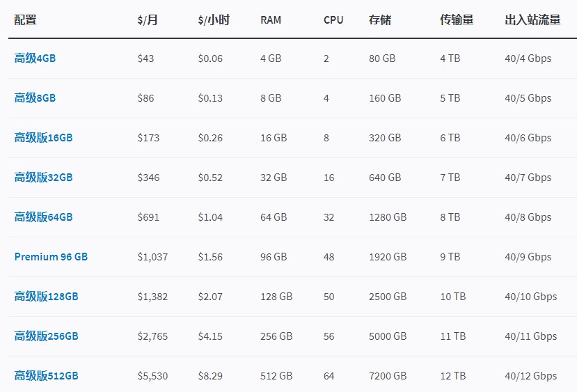Click the $/小时 column header
577x392 pixels.
pyautogui.click(x=213, y=19)
